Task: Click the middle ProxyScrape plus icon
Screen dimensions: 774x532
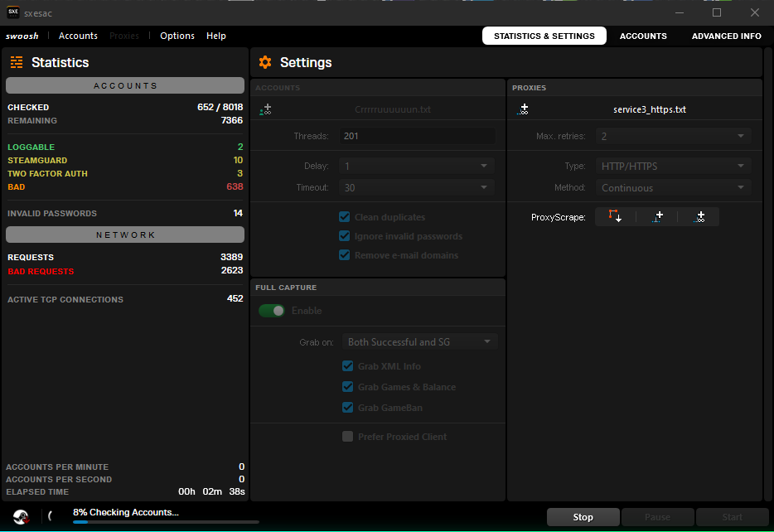Action: click(657, 216)
